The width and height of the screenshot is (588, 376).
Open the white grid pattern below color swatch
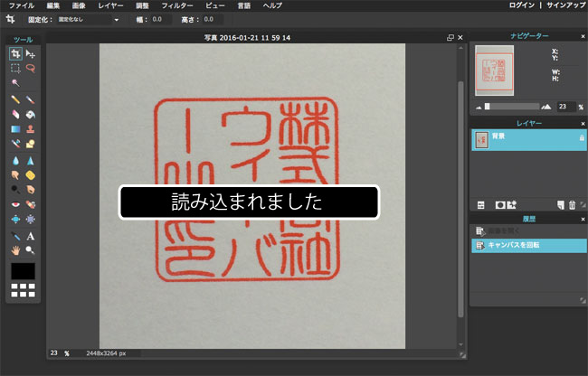coord(23,290)
